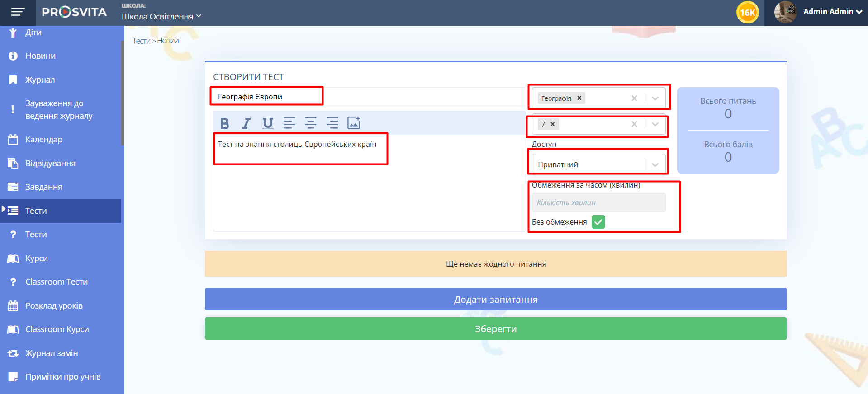Go to Розклад уроків in sidebar
The width and height of the screenshot is (868, 394).
(54, 306)
